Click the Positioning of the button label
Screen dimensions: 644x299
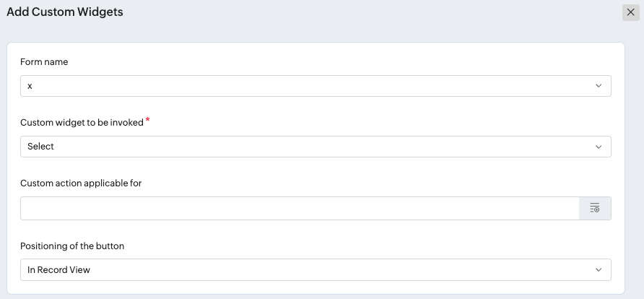coord(72,246)
